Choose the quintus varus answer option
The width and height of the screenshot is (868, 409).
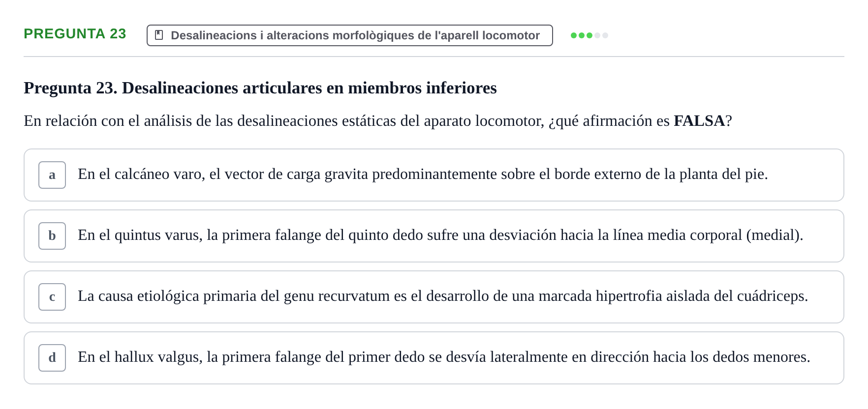(x=434, y=236)
